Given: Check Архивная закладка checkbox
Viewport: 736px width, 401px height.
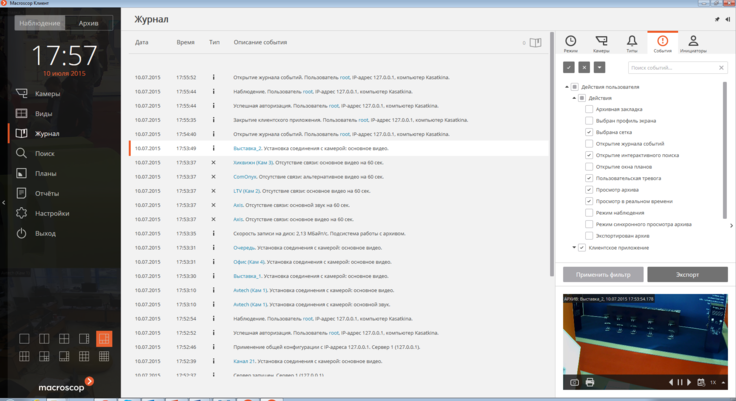Looking at the screenshot, I should pyautogui.click(x=589, y=109).
